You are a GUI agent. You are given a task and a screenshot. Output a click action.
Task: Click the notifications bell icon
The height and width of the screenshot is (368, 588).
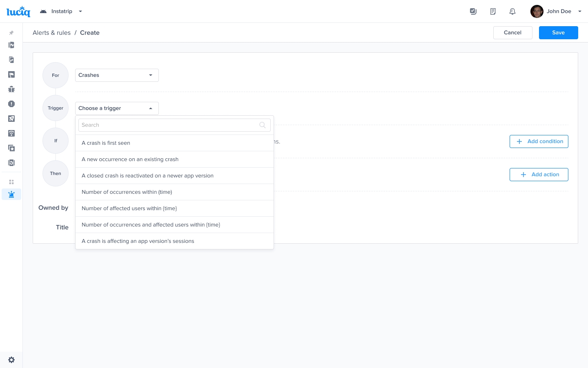[512, 11]
